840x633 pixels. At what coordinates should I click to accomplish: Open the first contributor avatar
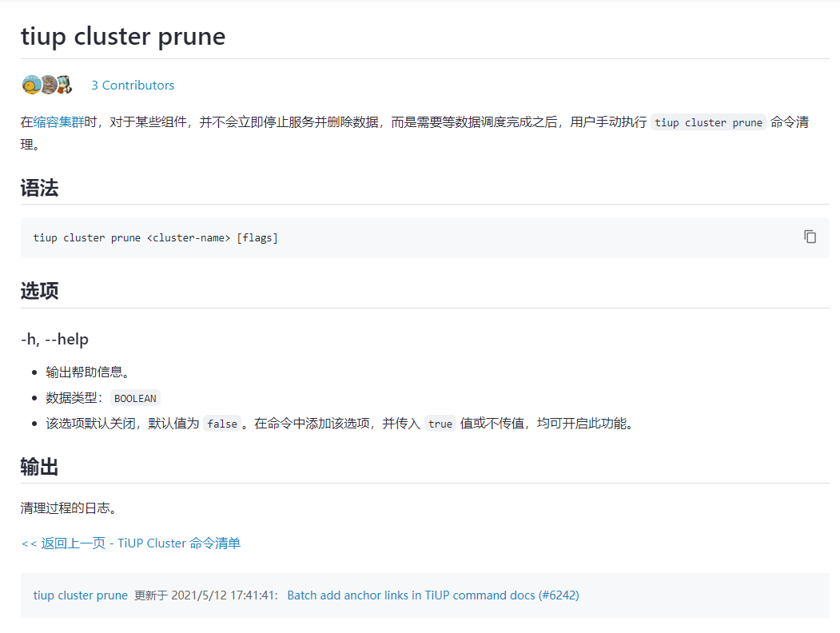pos(31,85)
